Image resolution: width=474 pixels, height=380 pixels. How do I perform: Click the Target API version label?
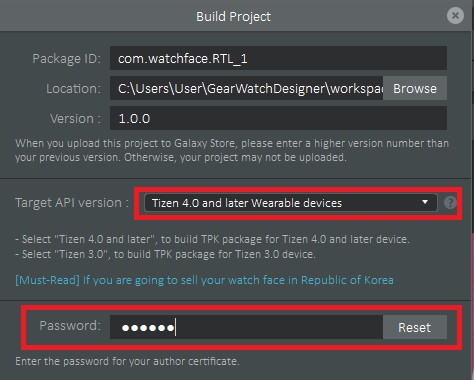pyautogui.click(x=72, y=203)
